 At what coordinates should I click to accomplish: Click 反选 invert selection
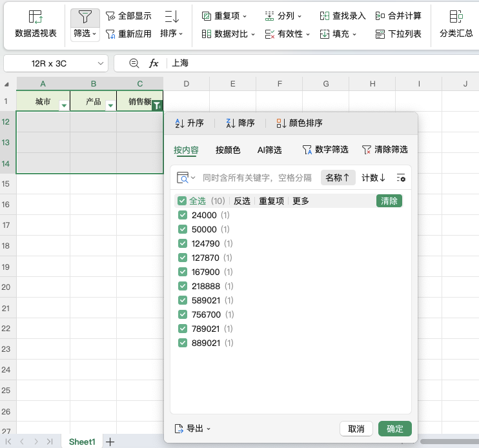(x=242, y=201)
